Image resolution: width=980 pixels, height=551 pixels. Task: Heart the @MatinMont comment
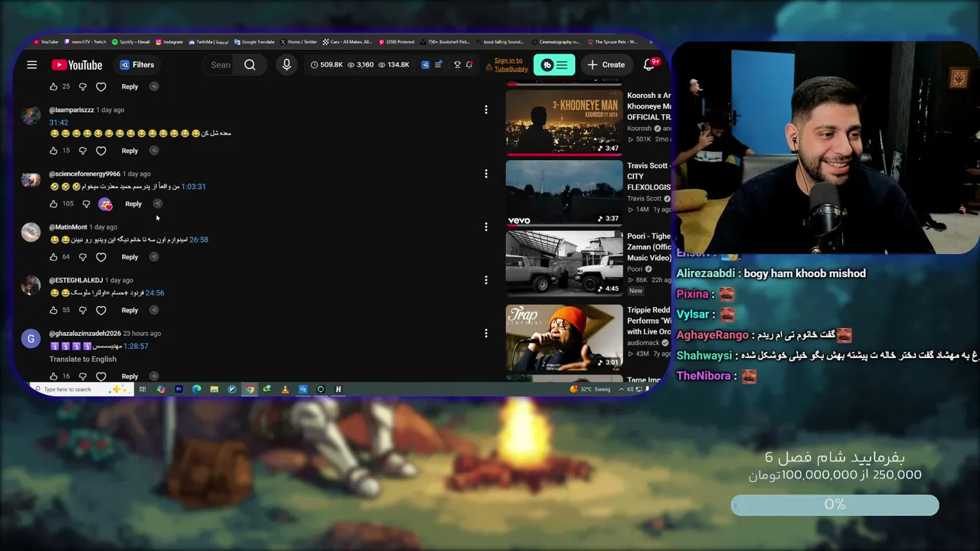tap(101, 257)
